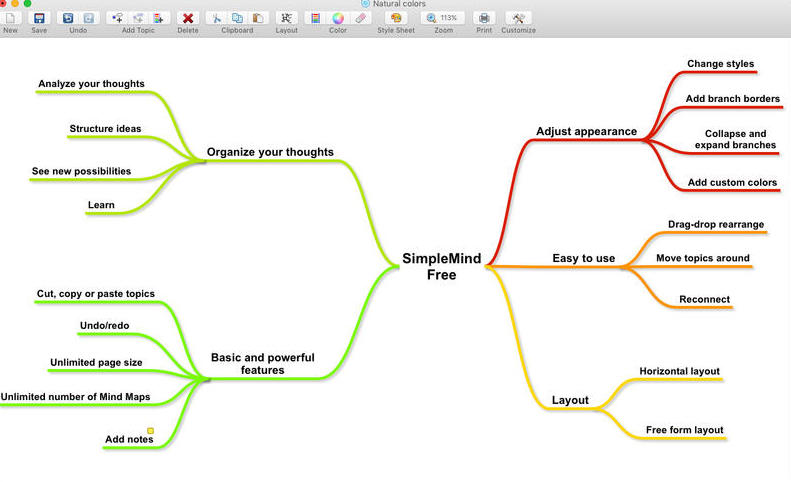Select 'Add branch borders' topic
This screenshot has width=791, height=482.
pos(732,98)
